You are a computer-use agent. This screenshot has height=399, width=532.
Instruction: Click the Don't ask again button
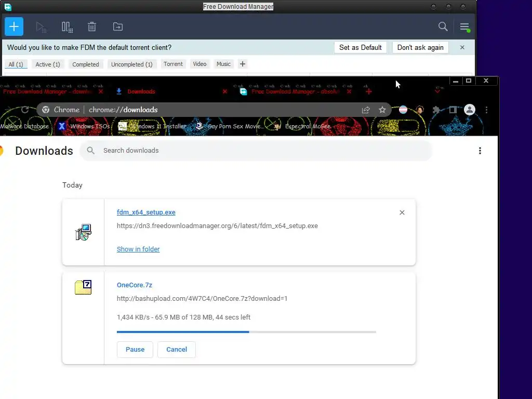(x=420, y=47)
